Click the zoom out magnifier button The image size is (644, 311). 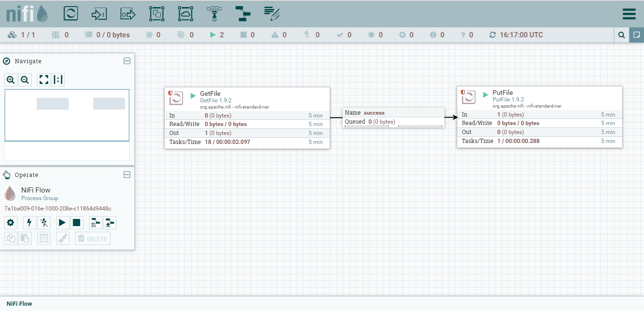point(25,80)
